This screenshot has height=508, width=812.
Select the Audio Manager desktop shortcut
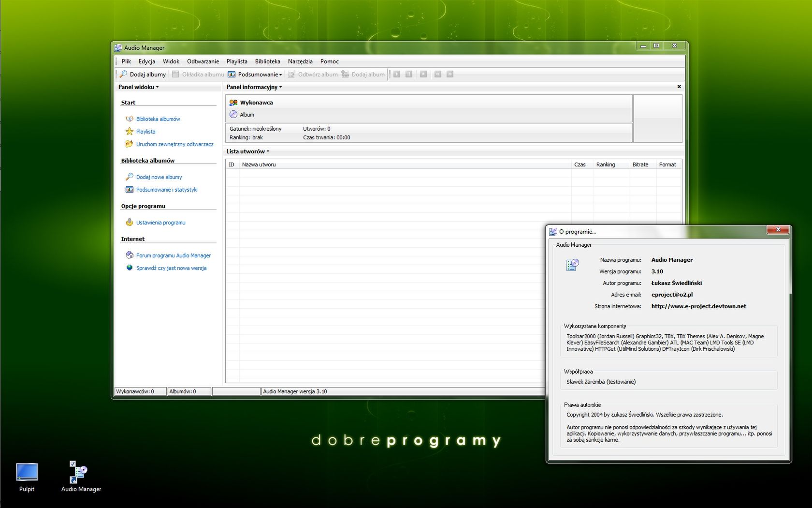[x=81, y=477]
